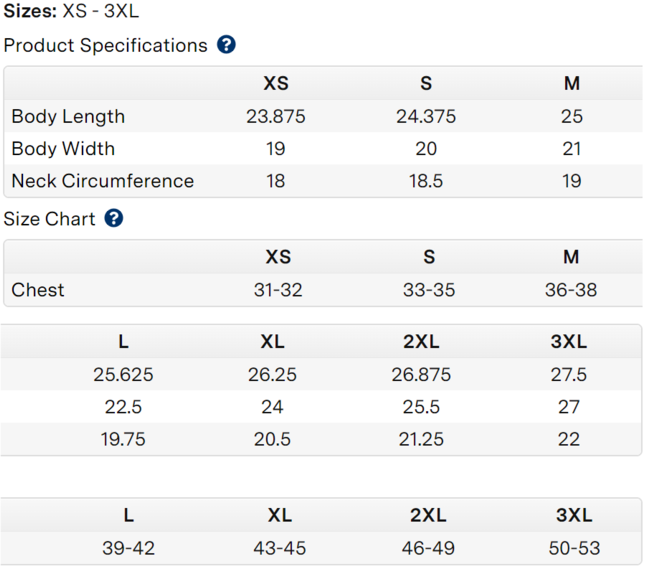Select the Neck Circumference row label
Viewport: 646px width, 576px height.
click(102, 181)
